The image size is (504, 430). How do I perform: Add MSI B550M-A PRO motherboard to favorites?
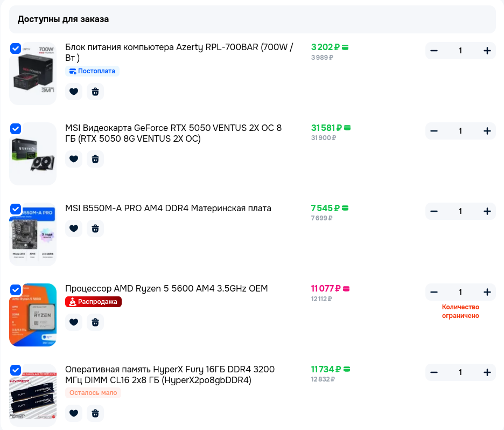[74, 228]
